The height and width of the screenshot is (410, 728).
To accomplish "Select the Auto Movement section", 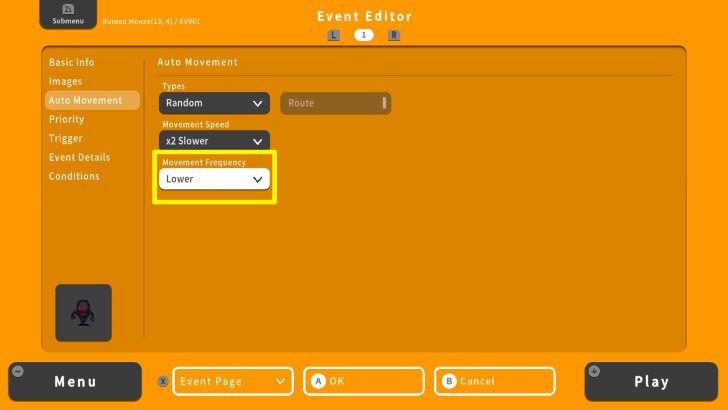I will point(92,100).
